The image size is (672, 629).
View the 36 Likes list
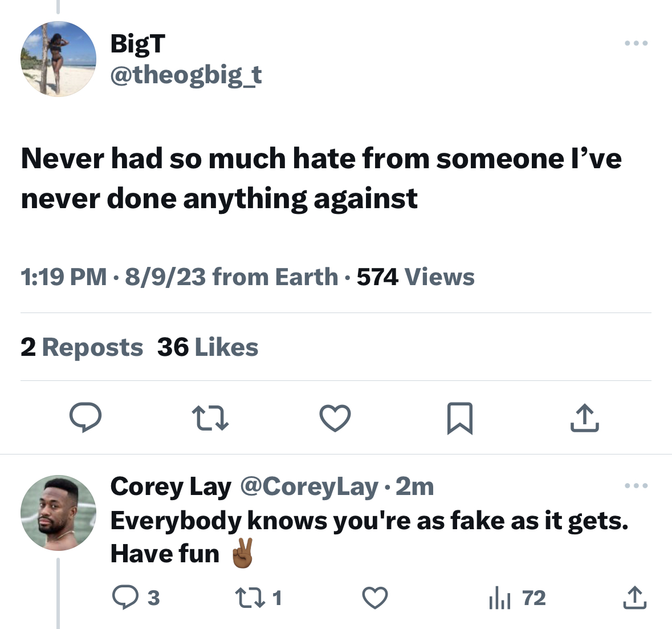[208, 347]
